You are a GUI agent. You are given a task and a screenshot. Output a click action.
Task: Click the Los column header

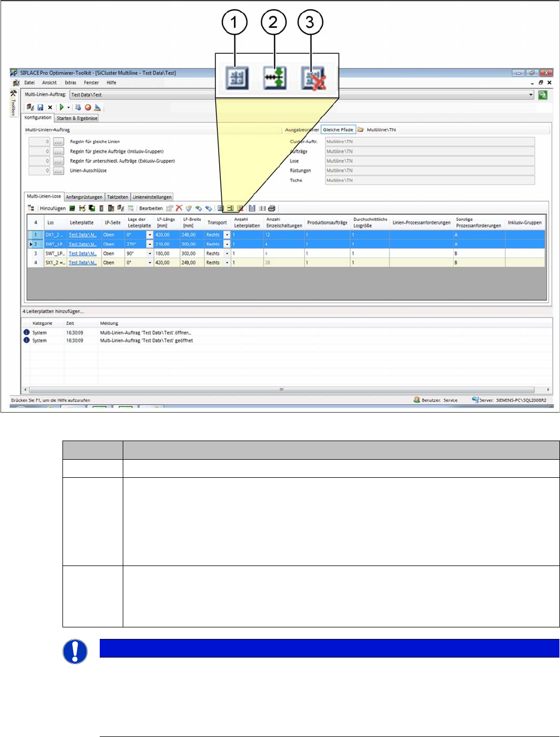(55, 222)
